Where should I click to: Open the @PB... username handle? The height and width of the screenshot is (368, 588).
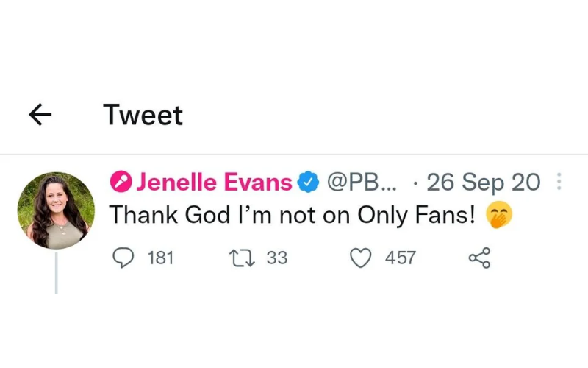[x=362, y=182]
